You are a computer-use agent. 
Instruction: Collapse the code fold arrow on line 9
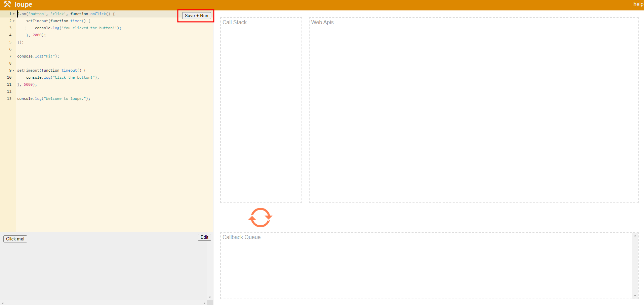[x=13, y=70]
